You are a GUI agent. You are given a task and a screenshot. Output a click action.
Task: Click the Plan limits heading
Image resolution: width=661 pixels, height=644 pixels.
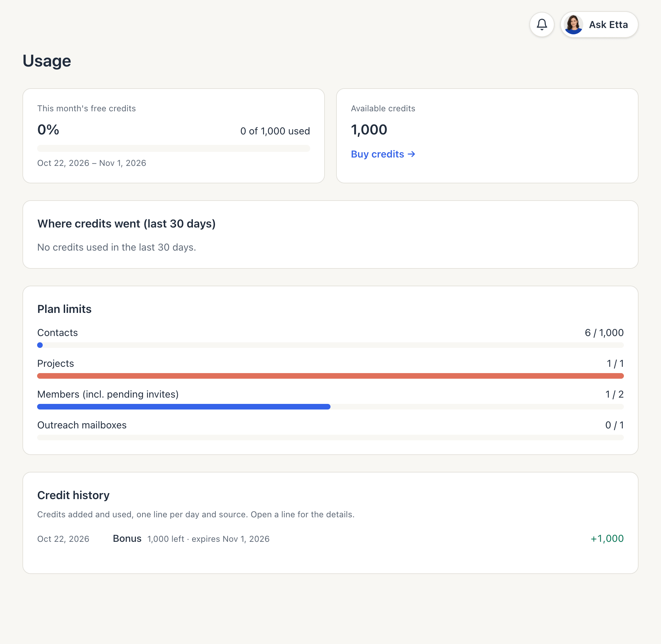coord(64,309)
